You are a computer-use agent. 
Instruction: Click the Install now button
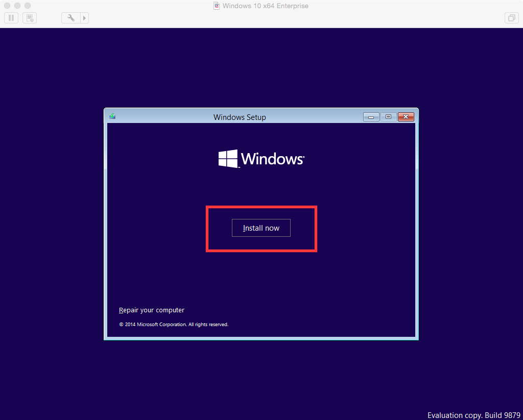(x=261, y=228)
